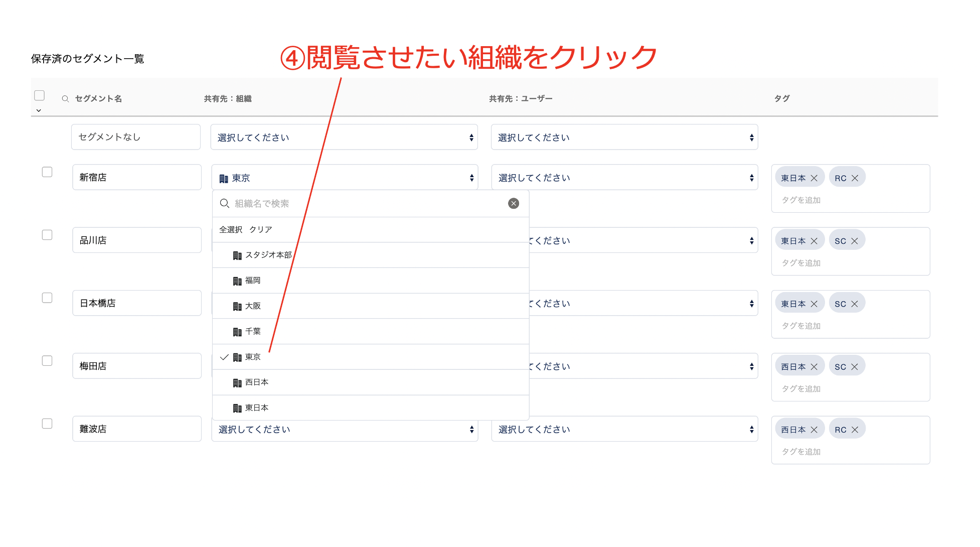Click building icon next to スタジオ本部
The width and height of the screenshot is (980, 547).
237,255
